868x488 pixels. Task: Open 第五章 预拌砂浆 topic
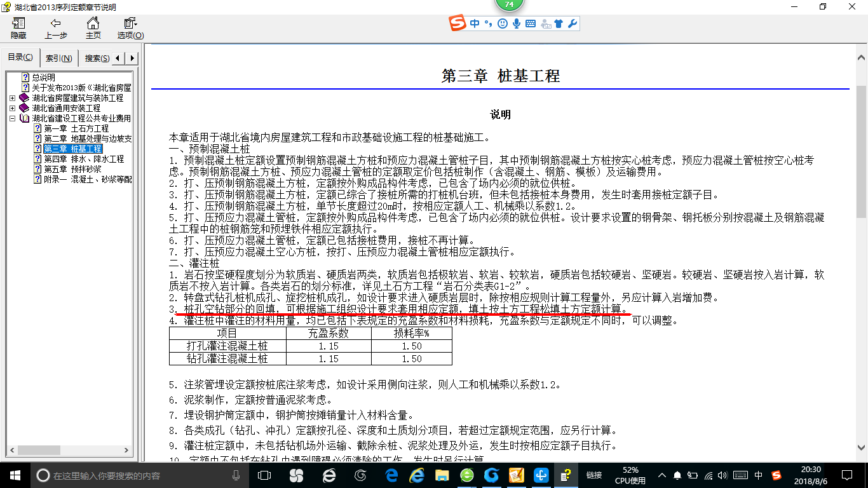pyautogui.click(x=72, y=169)
